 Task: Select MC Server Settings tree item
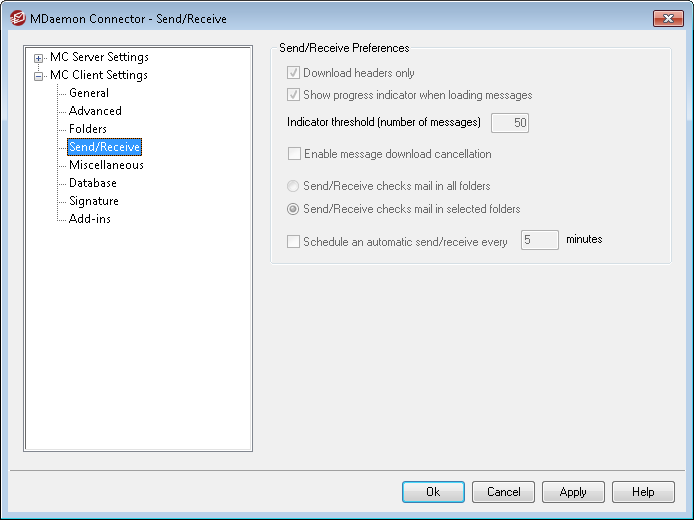[x=99, y=57]
